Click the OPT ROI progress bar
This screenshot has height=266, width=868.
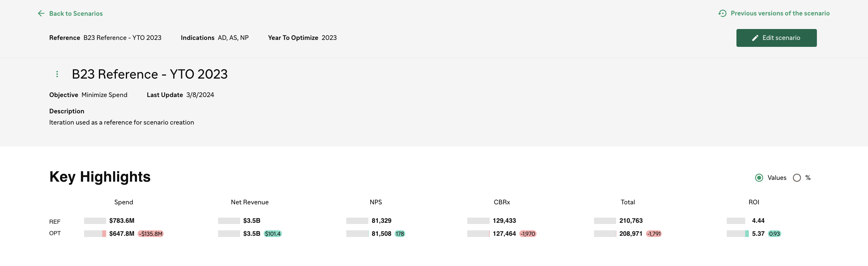pos(738,234)
